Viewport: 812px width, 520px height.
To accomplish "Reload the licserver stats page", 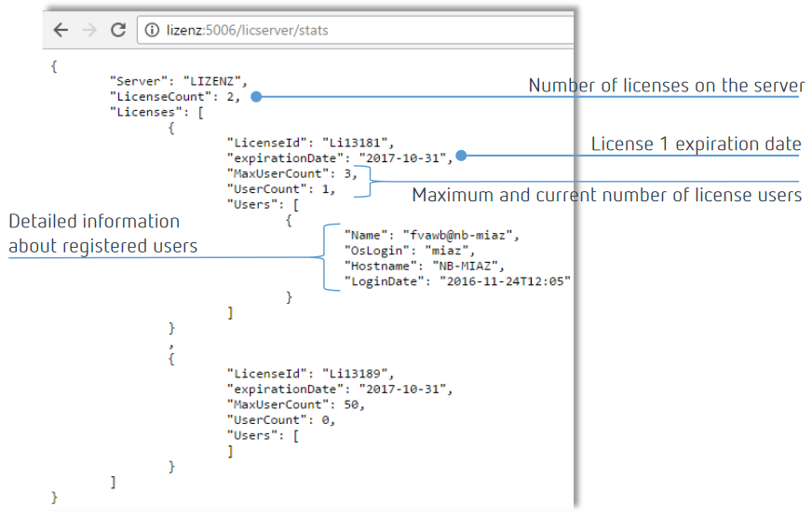I will click(118, 30).
